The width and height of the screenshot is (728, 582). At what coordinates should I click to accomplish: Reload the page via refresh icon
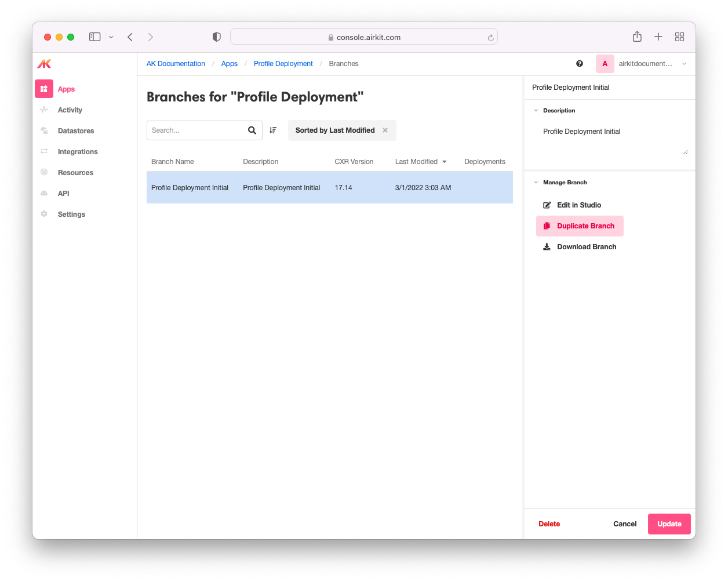click(x=490, y=38)
